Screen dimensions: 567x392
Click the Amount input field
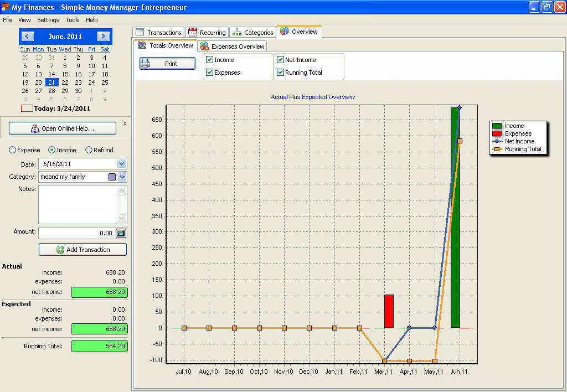coord(76,233)
